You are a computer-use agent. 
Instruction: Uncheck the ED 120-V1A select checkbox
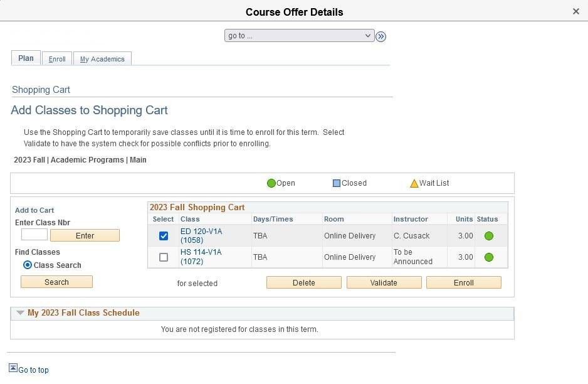(164, 235)
